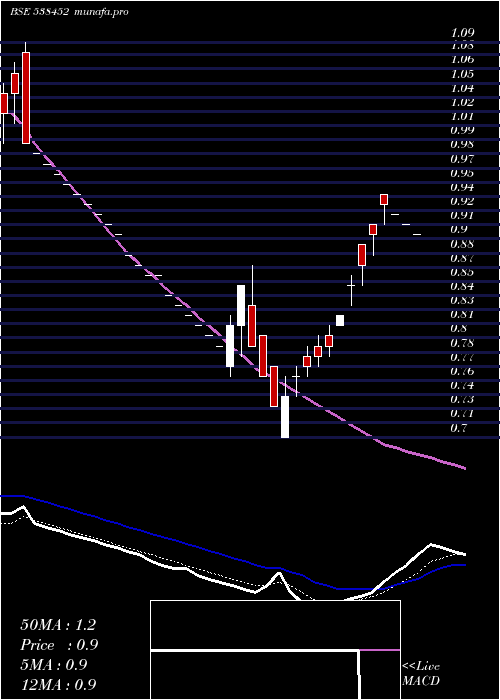Click the 0.88 price axis label
This screenshot has height=700, width=500.
click(x=462, y=244)
